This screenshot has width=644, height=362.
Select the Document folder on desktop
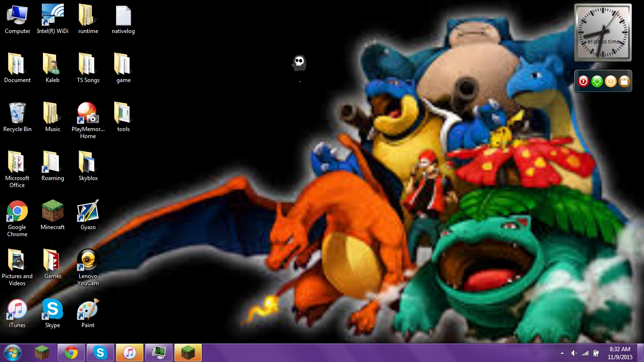tap(17, 68)
